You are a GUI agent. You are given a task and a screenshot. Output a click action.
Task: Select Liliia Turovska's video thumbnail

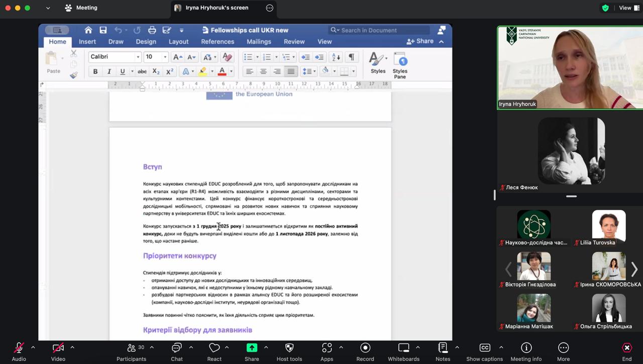coord(608,227)
